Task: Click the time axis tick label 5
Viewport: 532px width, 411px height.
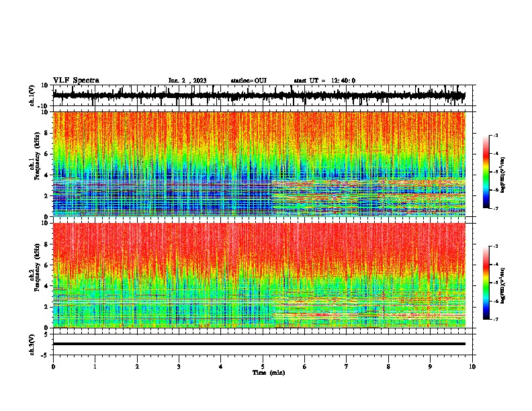Action: point(263,367)
